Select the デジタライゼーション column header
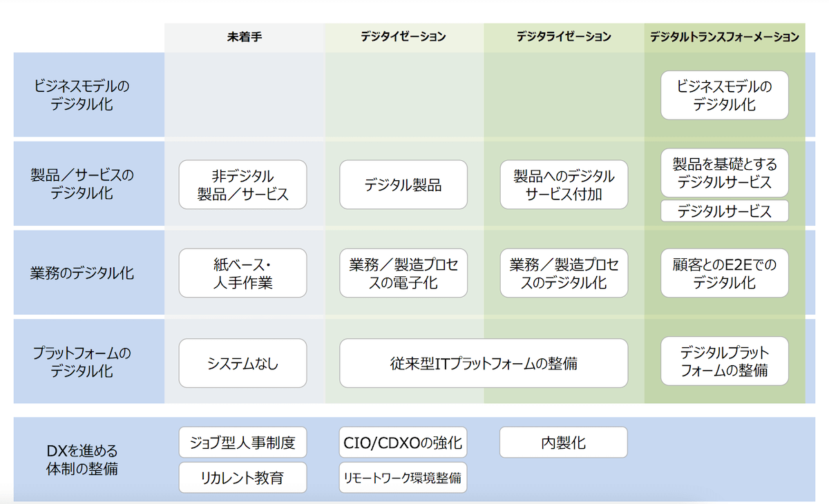This screenshot has width=829, height=504. (x=564, y=37)
